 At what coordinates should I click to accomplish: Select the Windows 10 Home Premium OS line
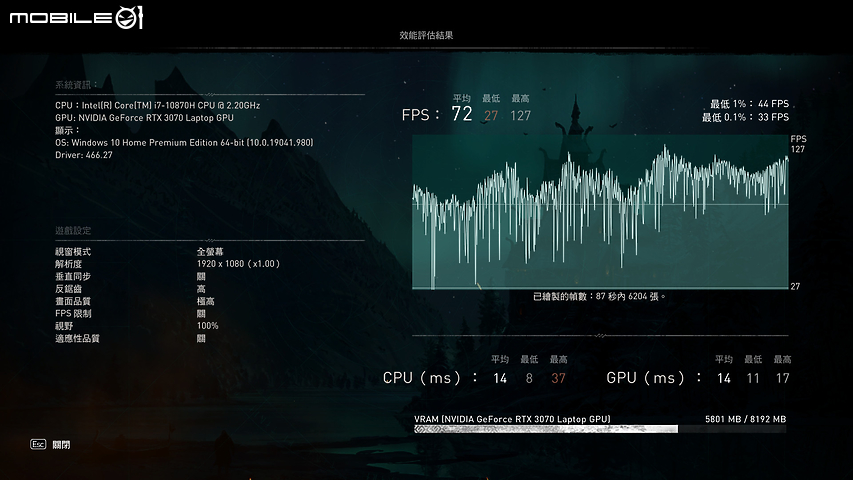coord(184,143)
